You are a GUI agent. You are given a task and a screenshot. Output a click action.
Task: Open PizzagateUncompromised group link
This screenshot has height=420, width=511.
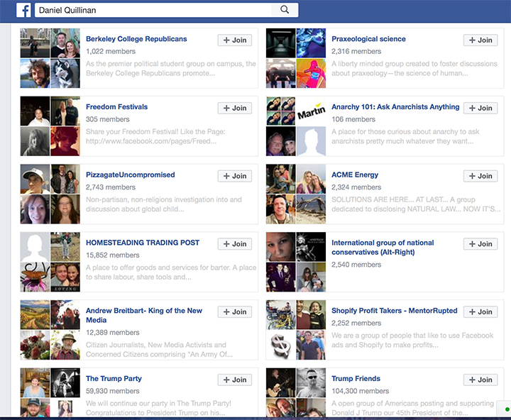click(131, 175)
